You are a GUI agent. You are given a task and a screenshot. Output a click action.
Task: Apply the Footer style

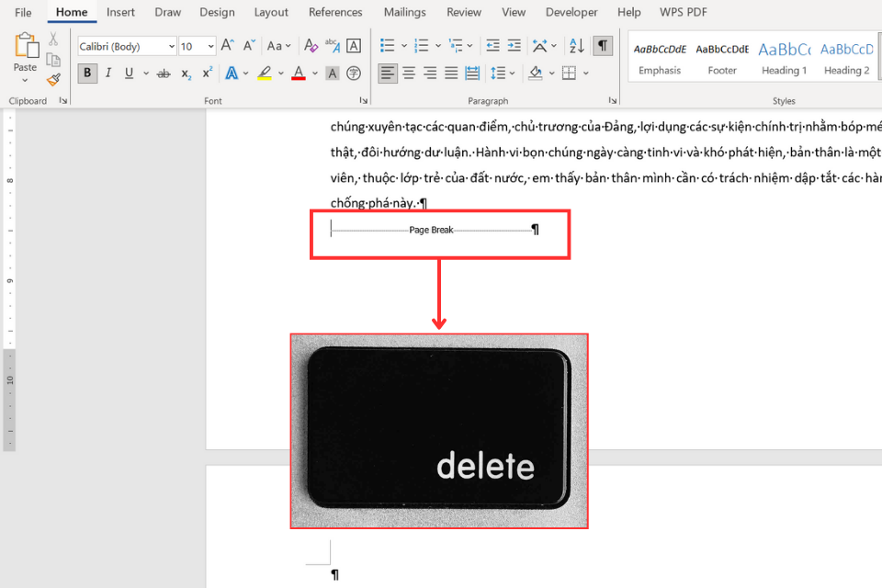tap(722, 58)
